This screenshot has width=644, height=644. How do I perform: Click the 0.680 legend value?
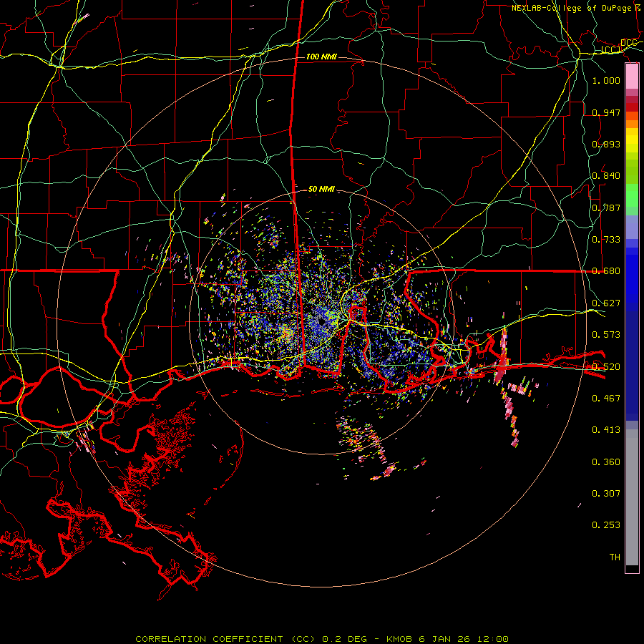pyautogui.click(x=606, y=271)
